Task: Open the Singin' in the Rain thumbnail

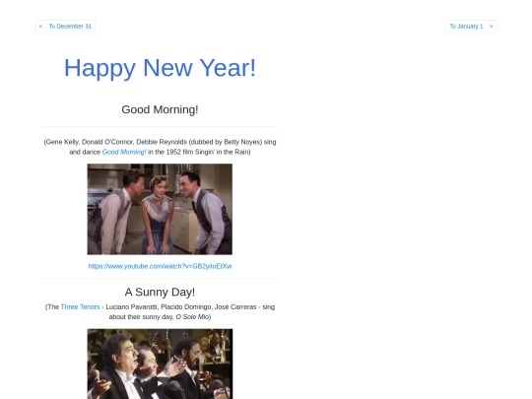Action: coord(160,209)
